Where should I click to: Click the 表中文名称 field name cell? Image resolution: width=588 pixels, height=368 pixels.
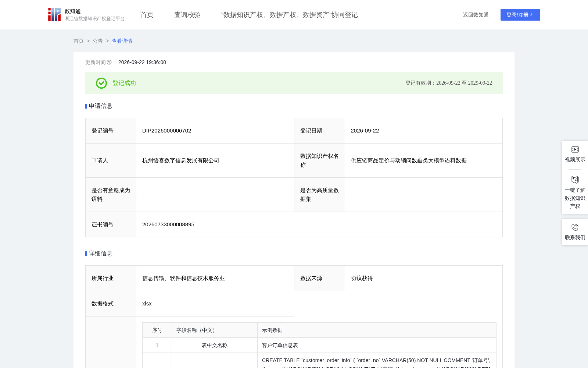tap(215, 345)
